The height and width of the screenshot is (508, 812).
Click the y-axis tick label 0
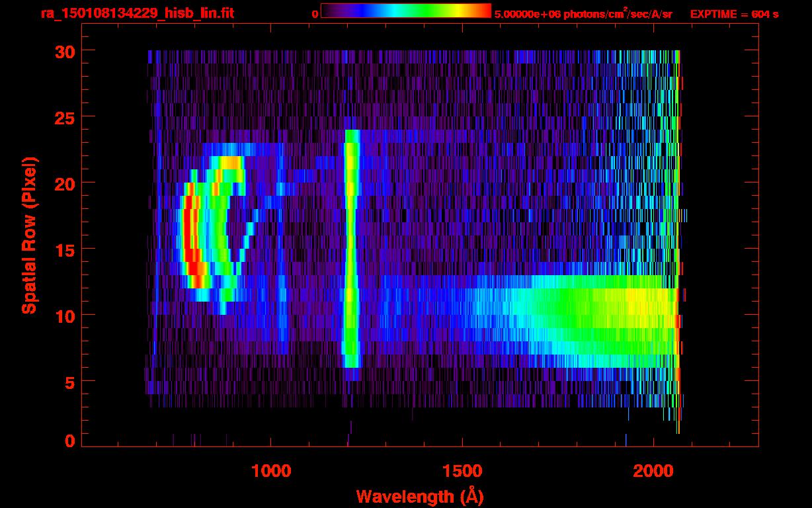coord(70,441)
